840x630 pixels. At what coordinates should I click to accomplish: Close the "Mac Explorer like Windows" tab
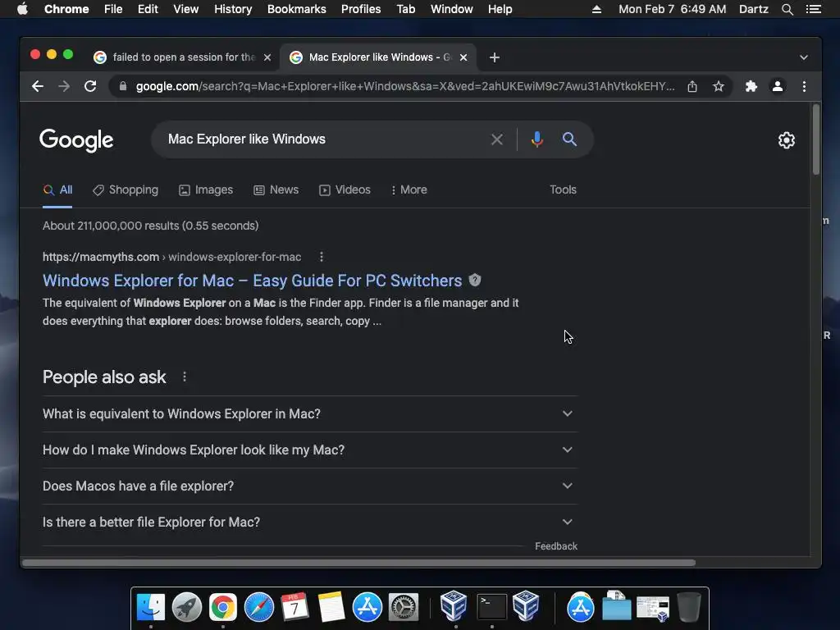[463, 57]
